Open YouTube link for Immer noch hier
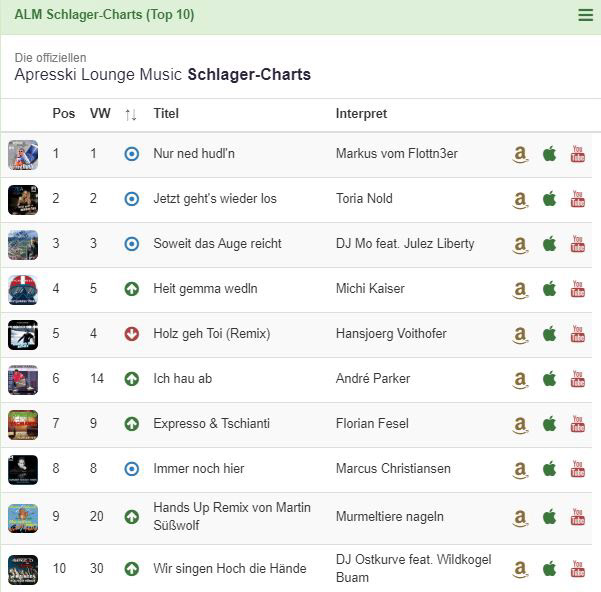 point(577,469)
